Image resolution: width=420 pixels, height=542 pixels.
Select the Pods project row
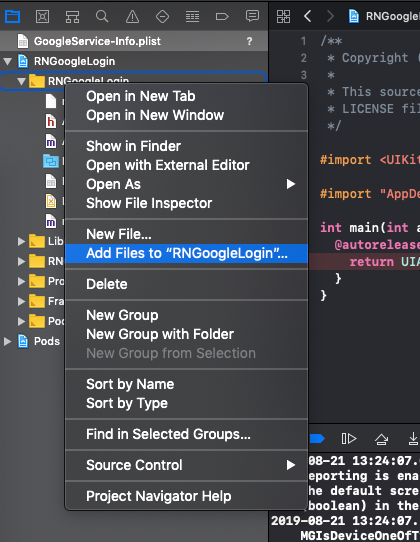(32, 342)
